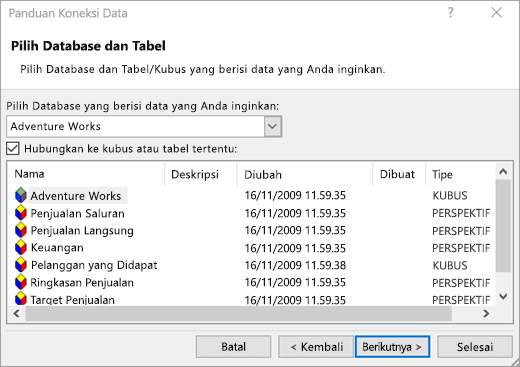
Task: Click the Berikutnya next button
Action: (x=392, y=347)
